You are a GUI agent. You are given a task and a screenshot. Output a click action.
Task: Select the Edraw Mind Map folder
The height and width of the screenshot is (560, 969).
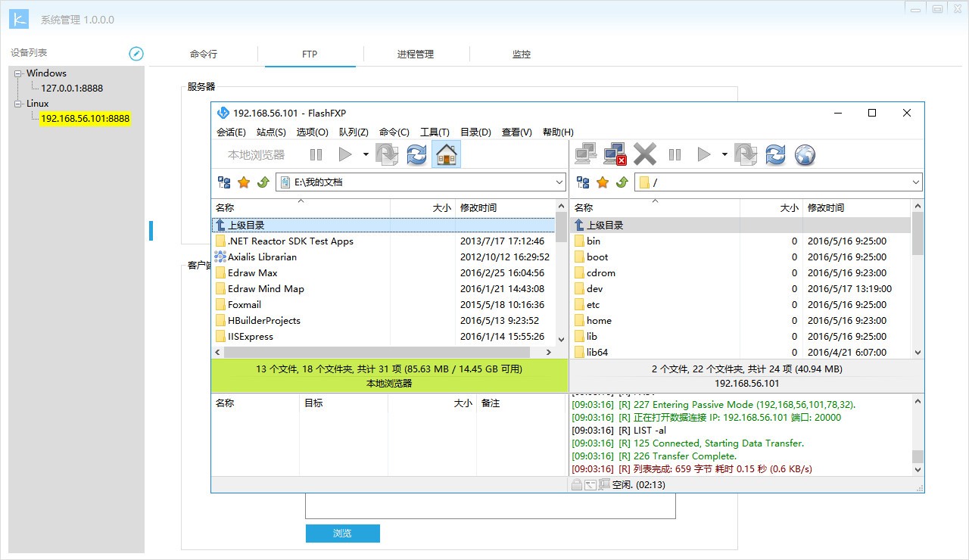[x=266, y=288]
